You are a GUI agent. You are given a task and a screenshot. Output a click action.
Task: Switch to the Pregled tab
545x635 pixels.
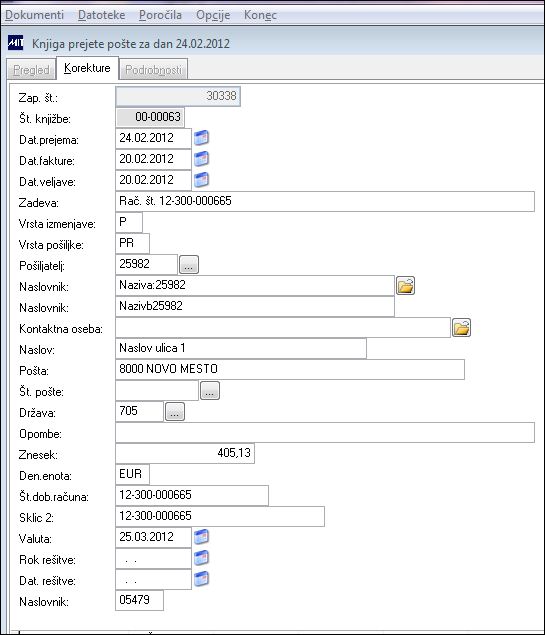pyautogui.click(x=31, y=70)
